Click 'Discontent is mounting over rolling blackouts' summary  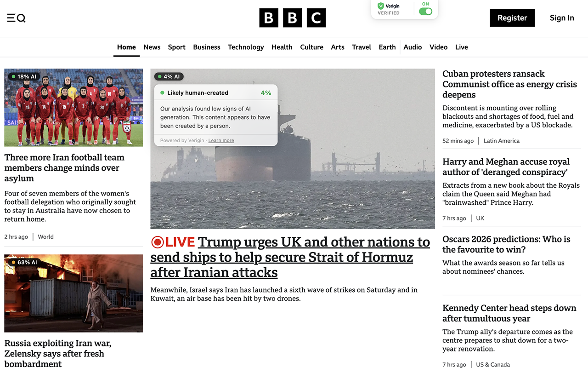(x=508, y=116)
